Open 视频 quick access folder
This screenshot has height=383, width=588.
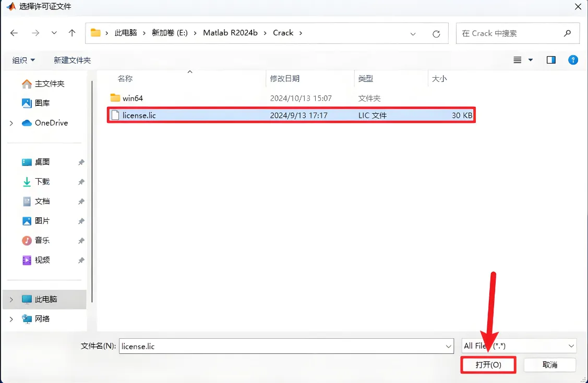click(x=35, y=260)
